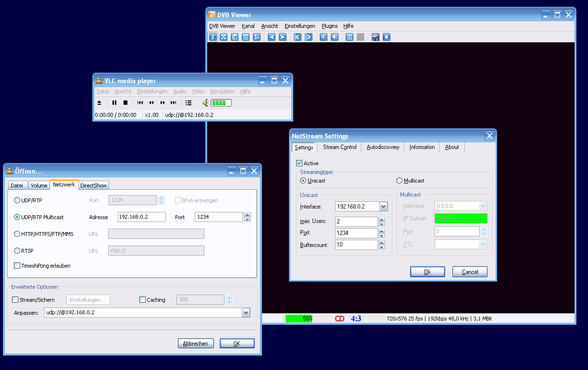This screenshot has width=588, height=370.
Task: Click the record button in DVB Viewer toolbar
Action: click(x=386, y=37)
